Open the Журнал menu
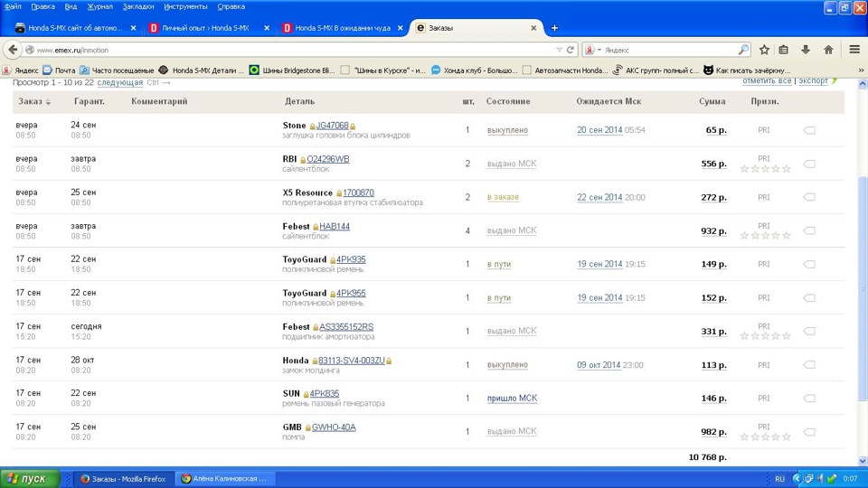This screenshot has height=488, width=868. (100, 6)
